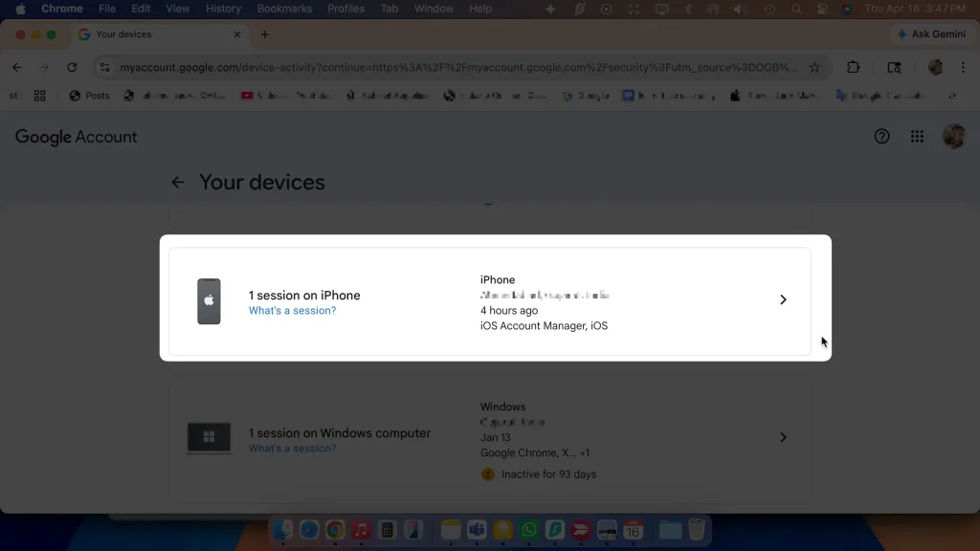Click What's a session link under Windows computer
Screen dimensions: 980x551
[x=292, y=449]
